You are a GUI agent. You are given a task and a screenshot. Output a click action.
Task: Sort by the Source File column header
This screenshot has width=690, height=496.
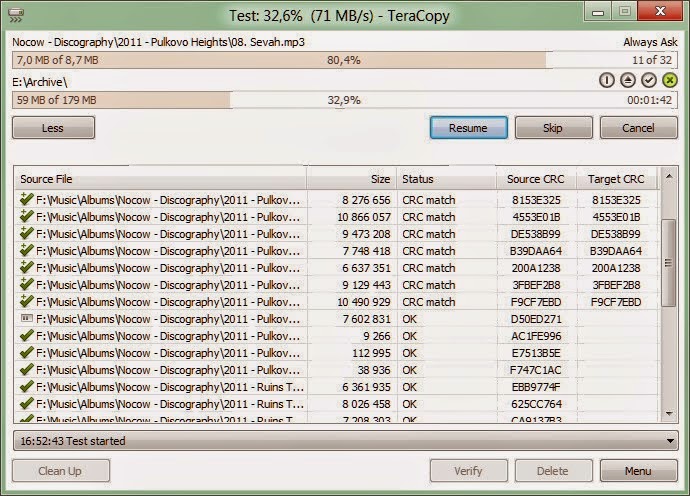tap(161, 179)
